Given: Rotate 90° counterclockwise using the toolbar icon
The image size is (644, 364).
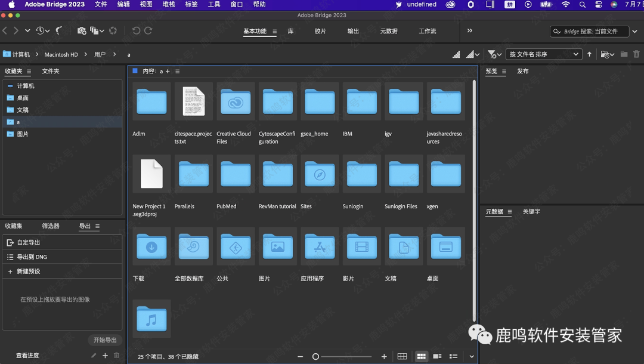Looking at the screenshot, I should tap(136, 30).
